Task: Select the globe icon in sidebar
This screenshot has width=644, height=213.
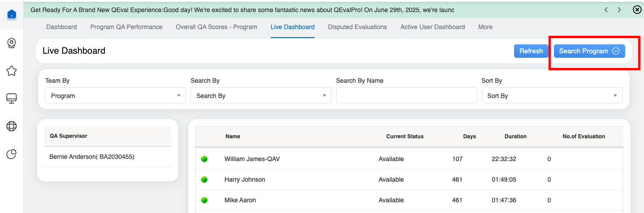Action: click(x=12, y=127)
